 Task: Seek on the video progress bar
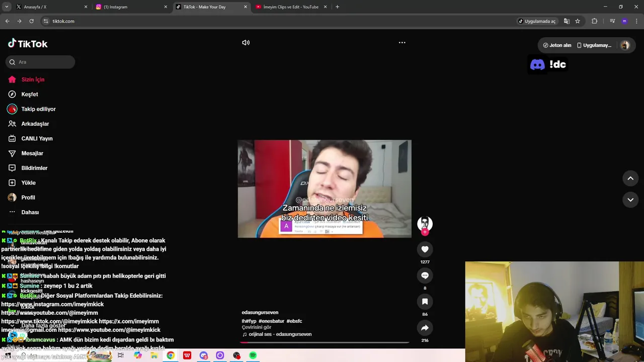pos(325,342)
